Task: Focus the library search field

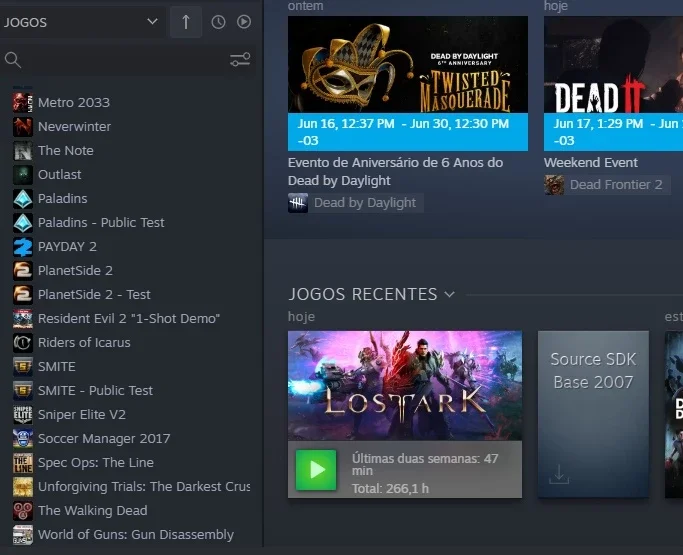Action: coord(124,60)
